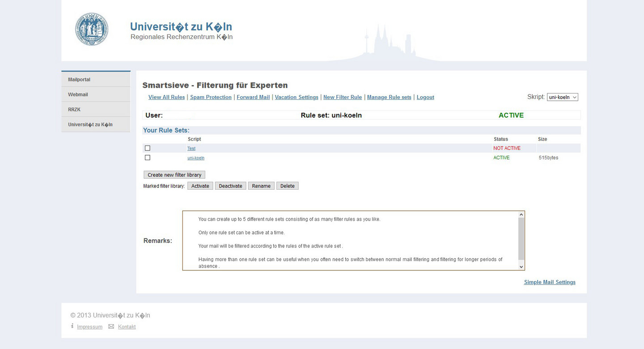Open Mailportal in the sidebar
The image size is (644, 349).
[96, 79]
